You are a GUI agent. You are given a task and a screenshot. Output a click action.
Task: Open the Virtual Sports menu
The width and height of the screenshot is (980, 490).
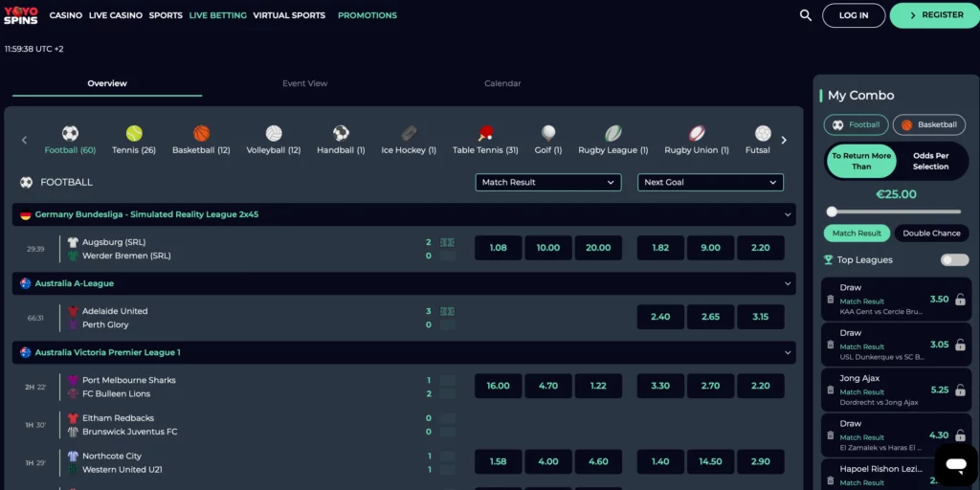(x=289, y=15)
